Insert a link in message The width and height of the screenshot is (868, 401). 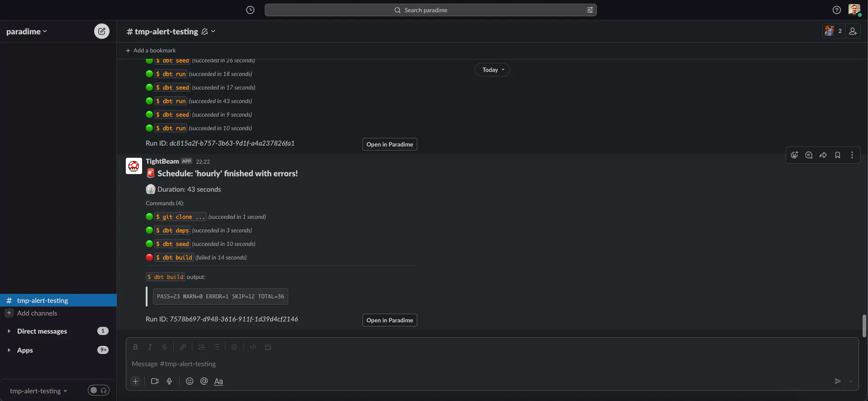[183, 347]
